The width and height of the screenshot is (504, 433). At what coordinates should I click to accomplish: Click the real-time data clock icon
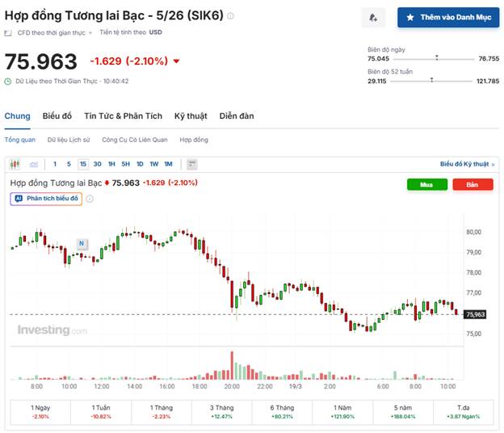click(x=8, y=81)
